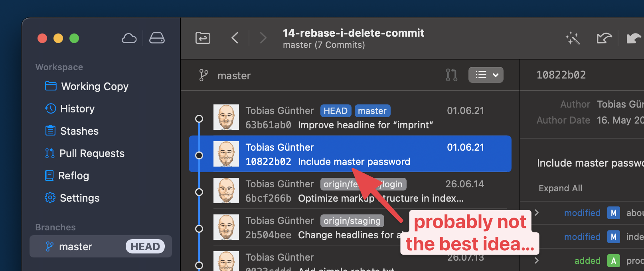This screenshot has height=271, width=644.
Task: Open History in the sidebar
Action: [x=77, y=109]
